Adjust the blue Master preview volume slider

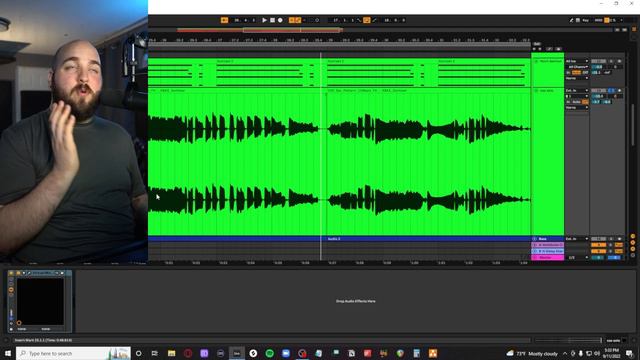click(x=614, y=258)
